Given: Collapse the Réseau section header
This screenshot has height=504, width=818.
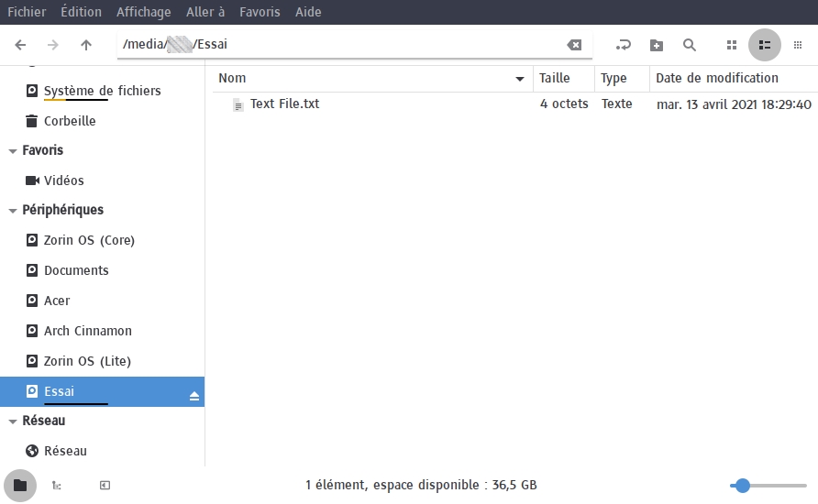Looking at the screenshot, I should tap(13, 422).
